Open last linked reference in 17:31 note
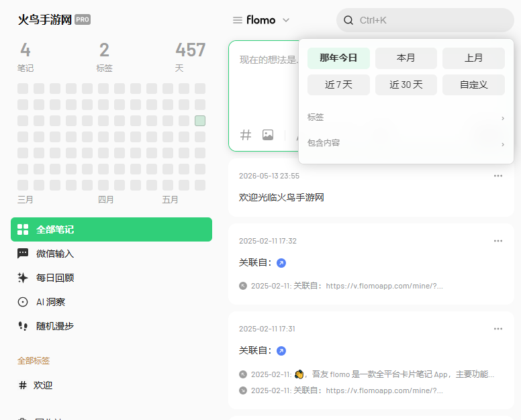Viewport: 521px width, 420px height. coord(341,390)
